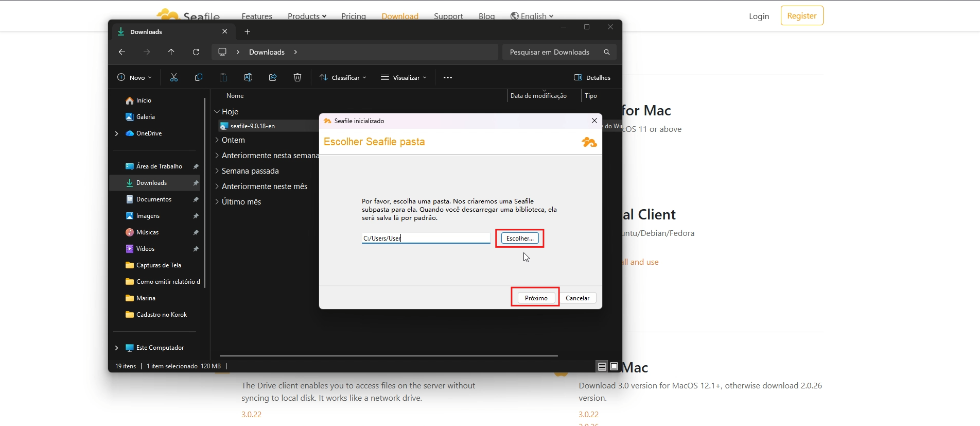Open Área de Trabalho in sidebar
Viewport: 980px width, 426px height.
point(154,166)
